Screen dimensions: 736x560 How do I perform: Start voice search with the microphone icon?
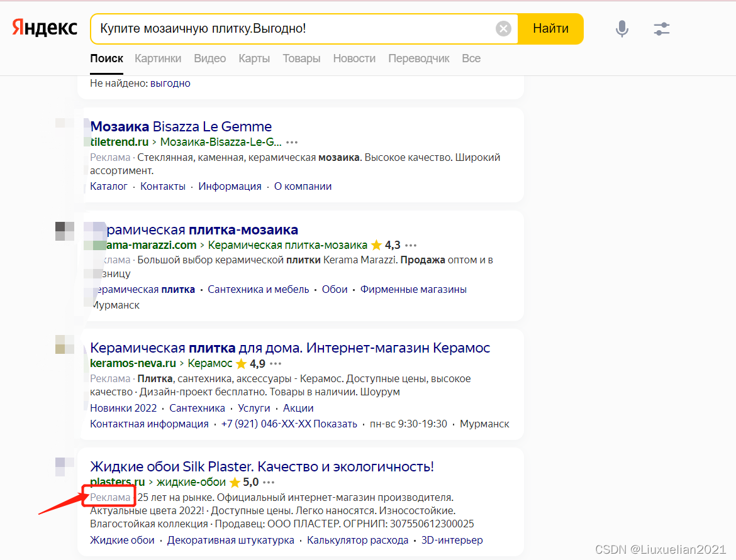(622, 29)
